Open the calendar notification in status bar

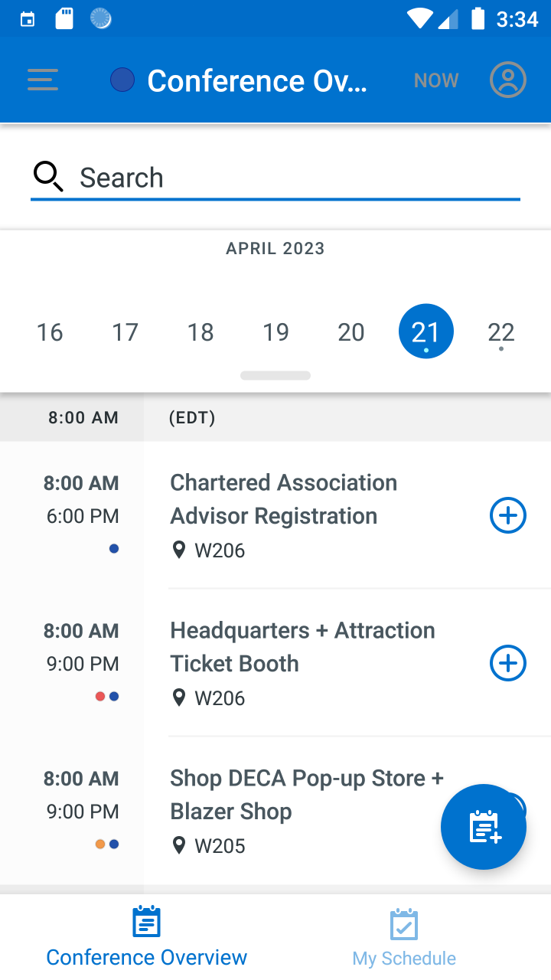click(x=28, y=19)
